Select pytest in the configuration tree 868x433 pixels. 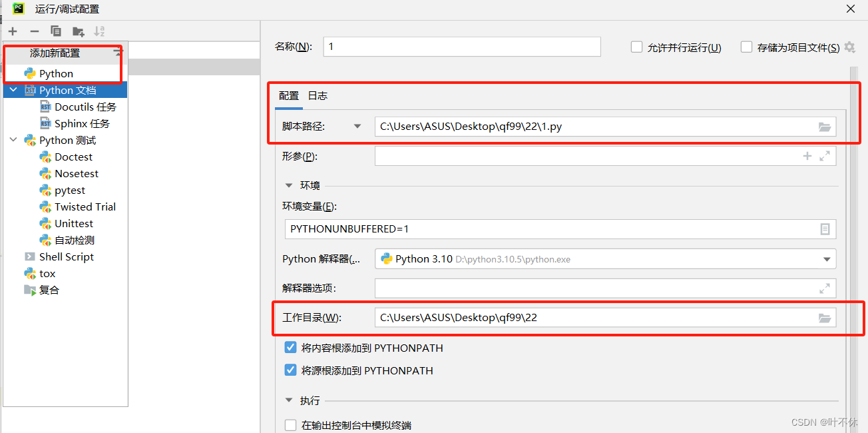pos(71,190)
